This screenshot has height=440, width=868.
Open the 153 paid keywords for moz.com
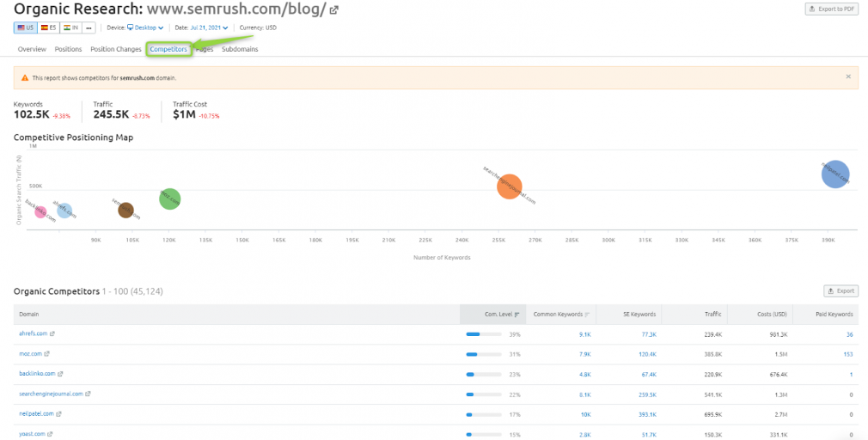[x=848, y=354]
